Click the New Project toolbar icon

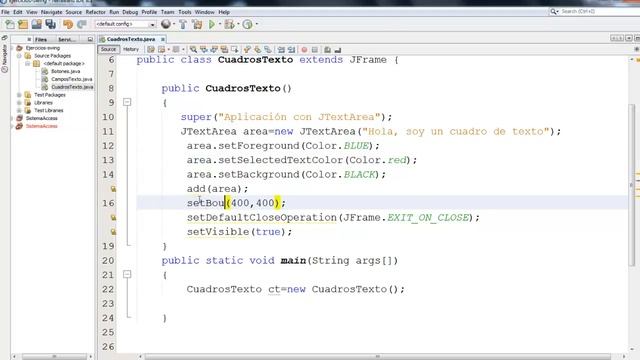point(23,24)
